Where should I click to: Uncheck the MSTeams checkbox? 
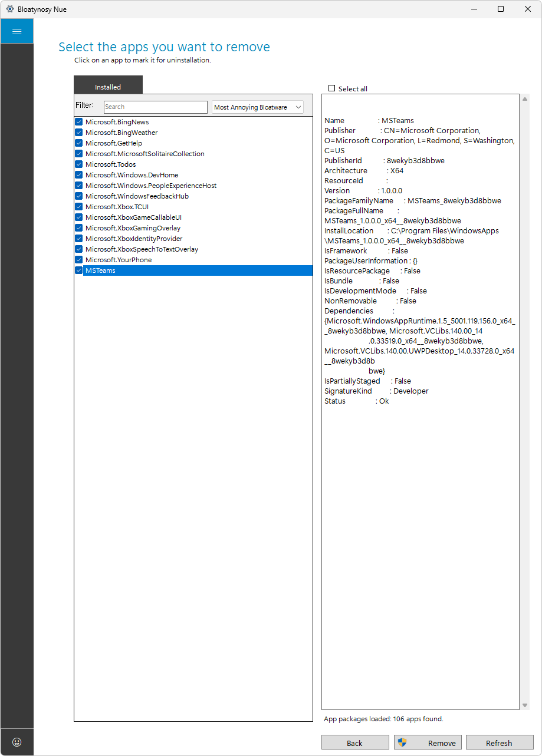pos(78,270)
